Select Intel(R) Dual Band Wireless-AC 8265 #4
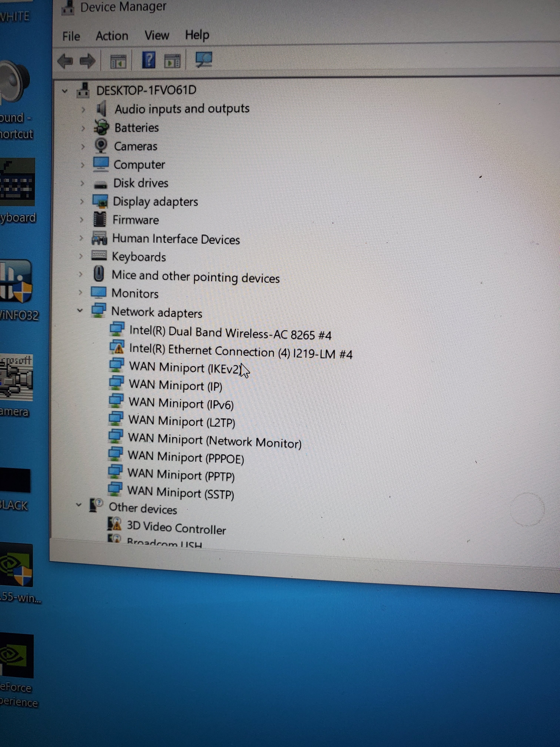Screen dimensions: 560x747 (230, 333)
